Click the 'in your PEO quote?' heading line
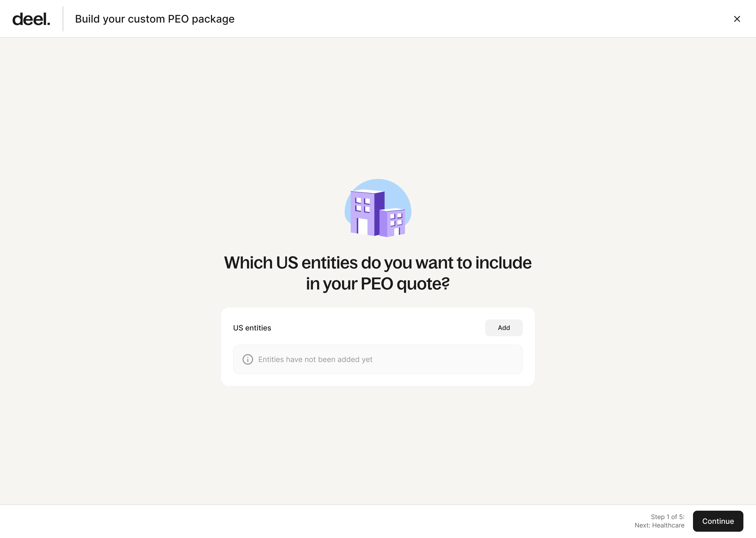Screen dimensions: 756x538 pos(378,284)
